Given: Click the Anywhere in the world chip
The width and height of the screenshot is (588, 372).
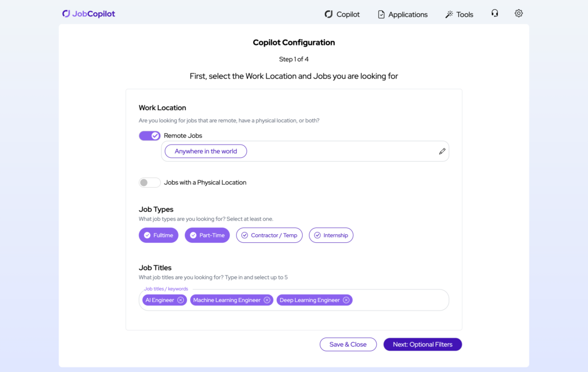Looking at the screenshot, I should pyautogui.click(x=205, y=151).
